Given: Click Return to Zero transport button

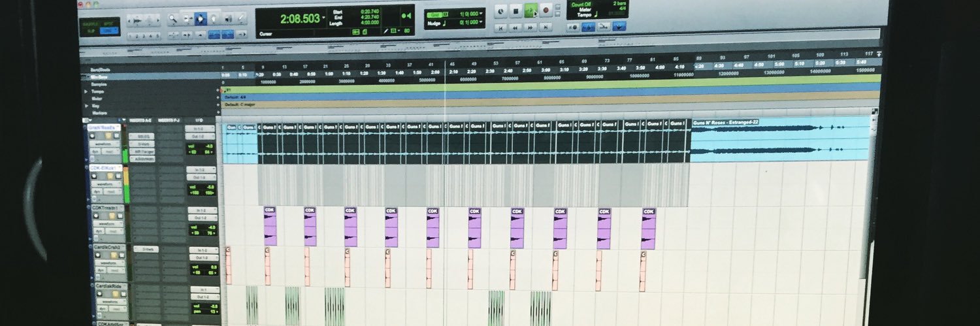Looking at the screenshot, I should (501, 28).
